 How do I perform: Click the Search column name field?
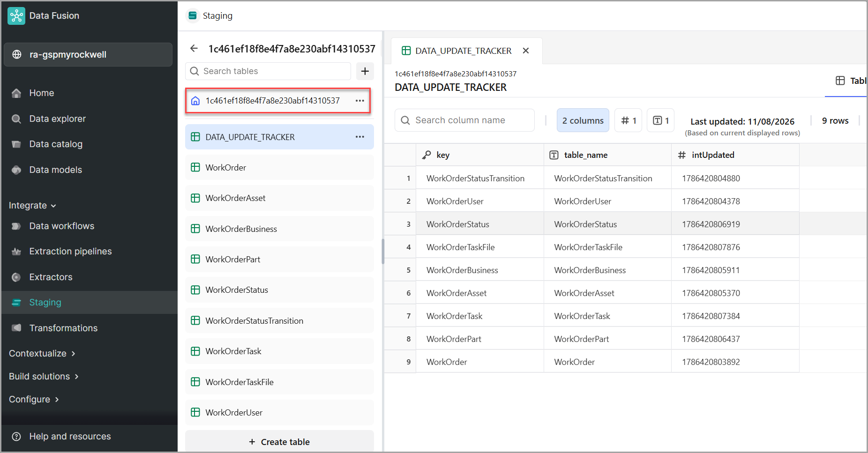pyautogui.click(x=465, y=120)
